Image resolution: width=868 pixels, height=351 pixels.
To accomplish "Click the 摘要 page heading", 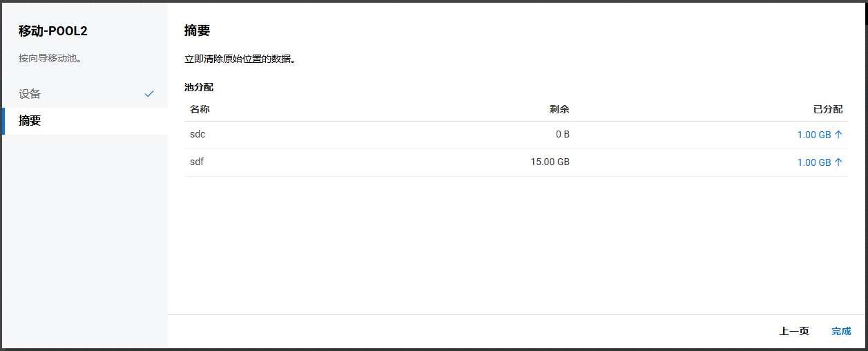I will 197,30.
